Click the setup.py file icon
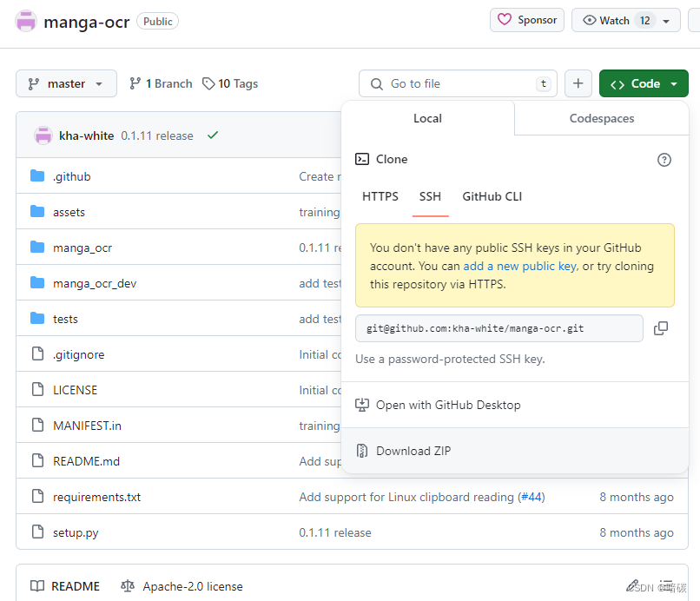Viewport: 700px width, 601px height. point(38,532)
